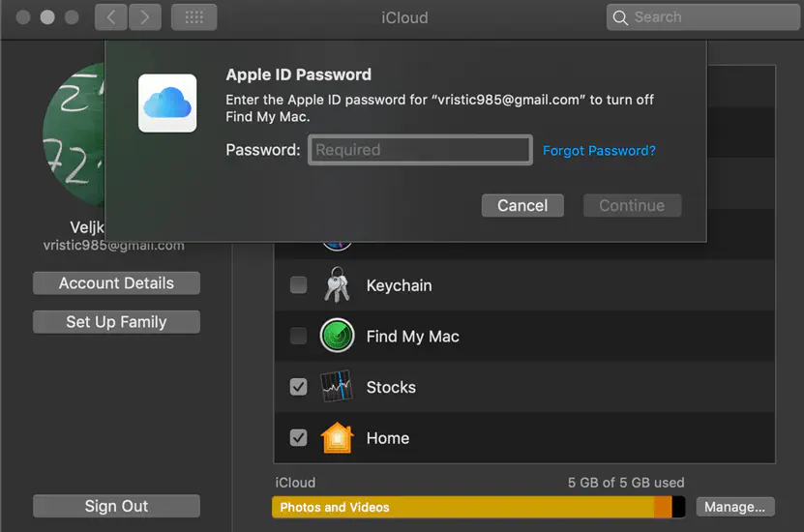The image size is (804, 532).
Task: Open Account Details
Action: [116, 282]
